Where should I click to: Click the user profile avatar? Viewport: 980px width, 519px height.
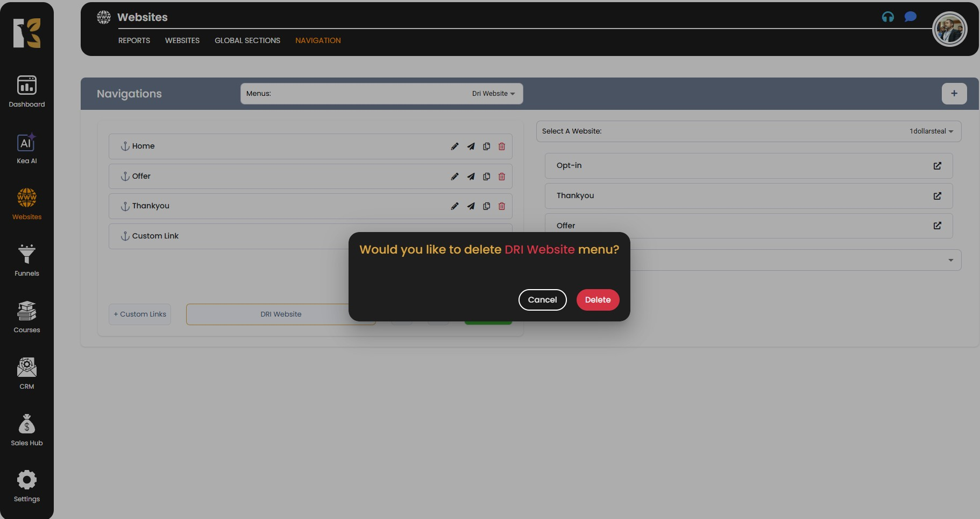tap(949, 30)
